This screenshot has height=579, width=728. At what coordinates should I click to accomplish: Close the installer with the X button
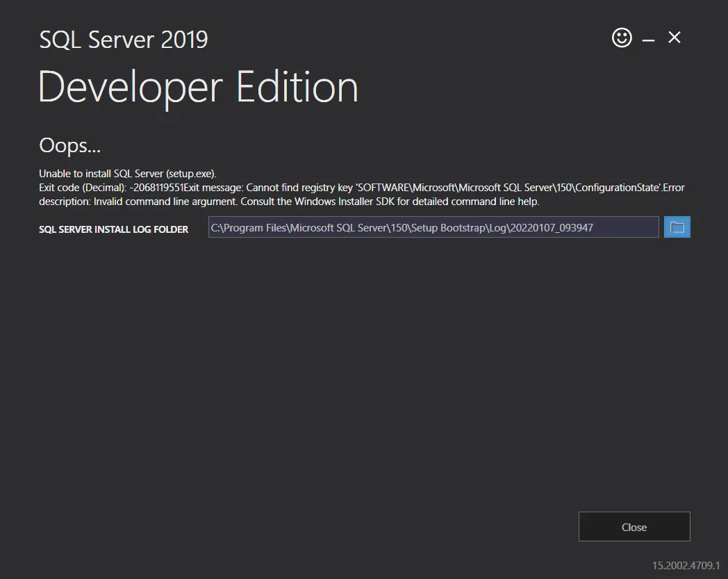tap(674, 38)
